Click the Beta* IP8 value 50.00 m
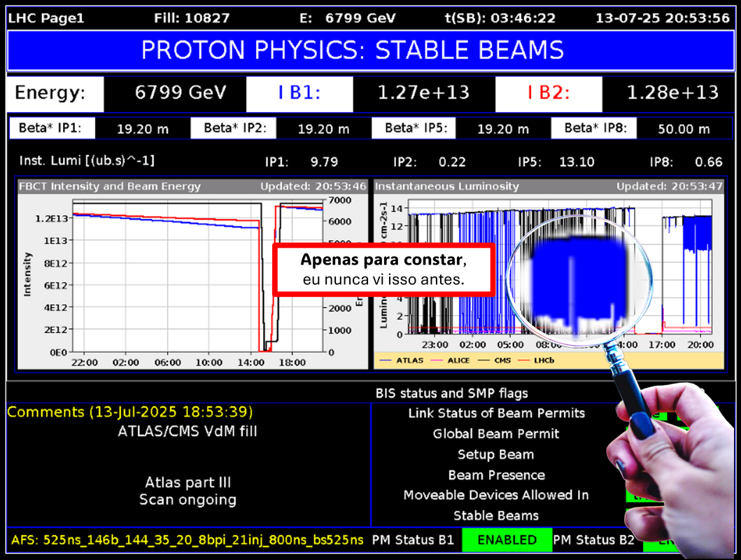This screenshot has height=560, width=741. point(674,129)
